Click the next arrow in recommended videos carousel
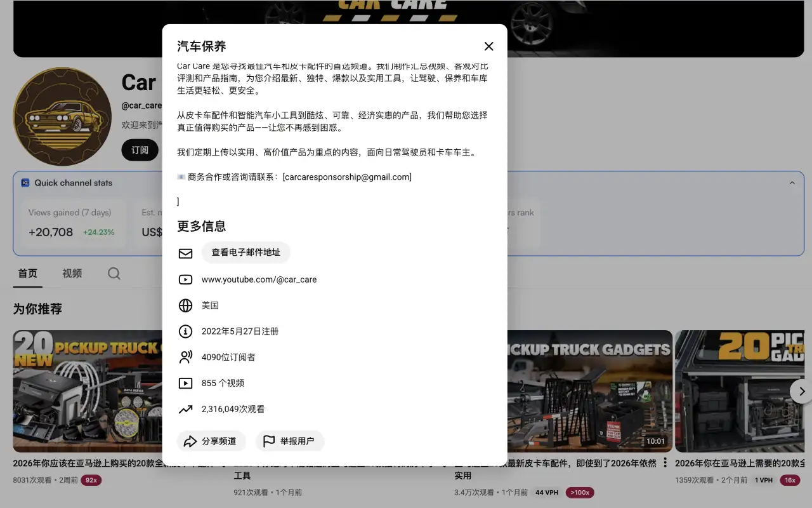 coord(802,391)
